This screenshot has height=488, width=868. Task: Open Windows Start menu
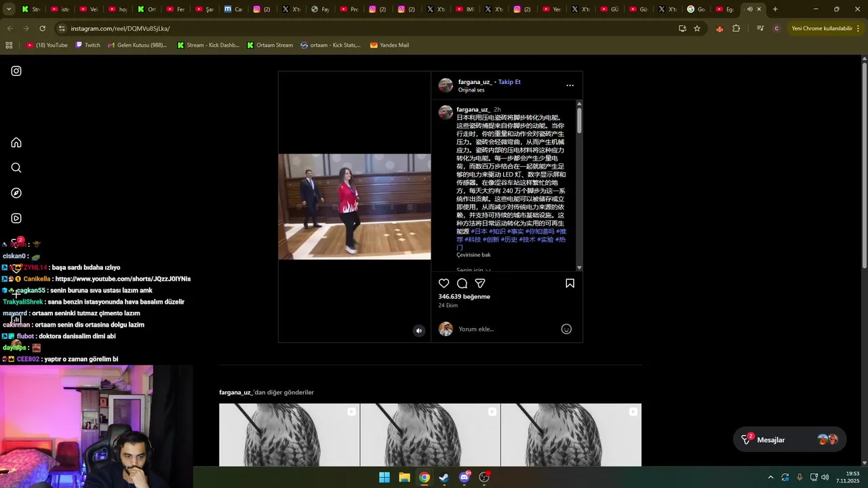(x=384, y=477)
